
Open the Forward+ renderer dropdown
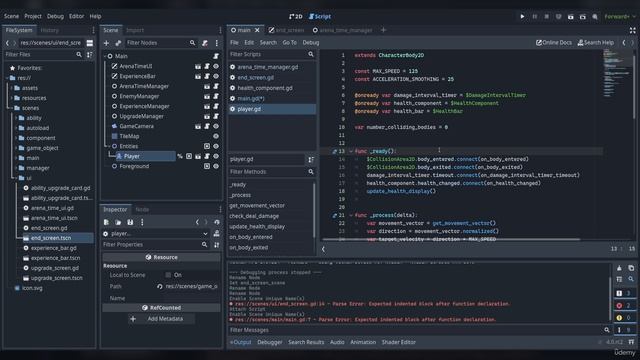pos(620,17)
